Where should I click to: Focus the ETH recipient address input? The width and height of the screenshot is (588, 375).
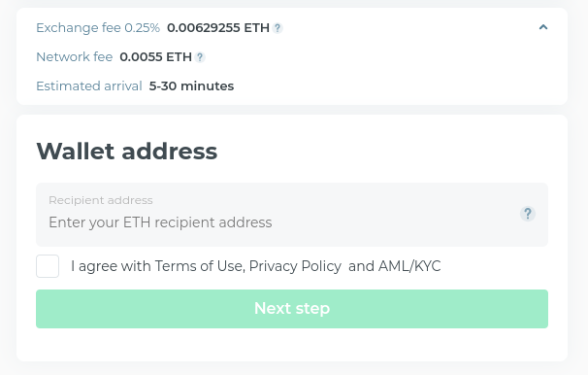coord(292,215)
